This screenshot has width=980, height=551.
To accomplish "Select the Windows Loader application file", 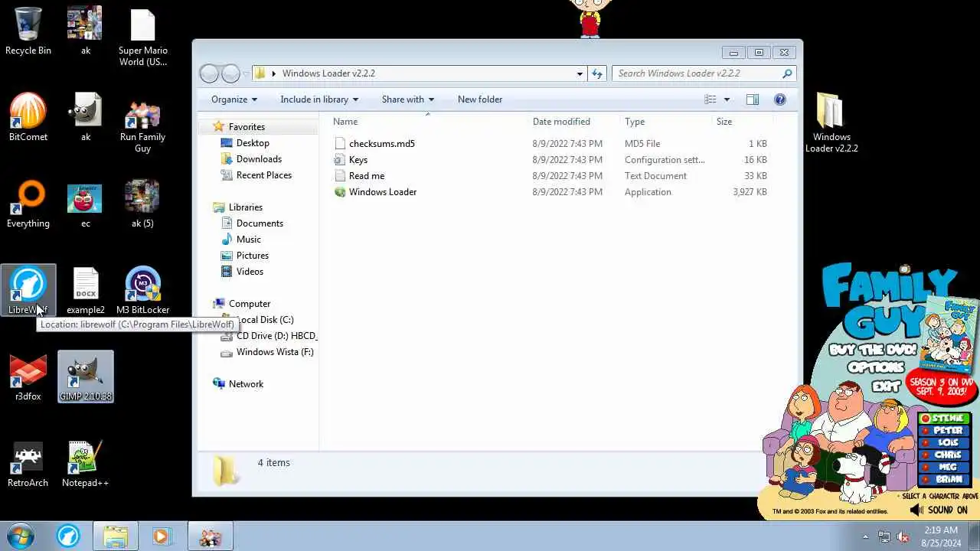I will pos(383,192).
